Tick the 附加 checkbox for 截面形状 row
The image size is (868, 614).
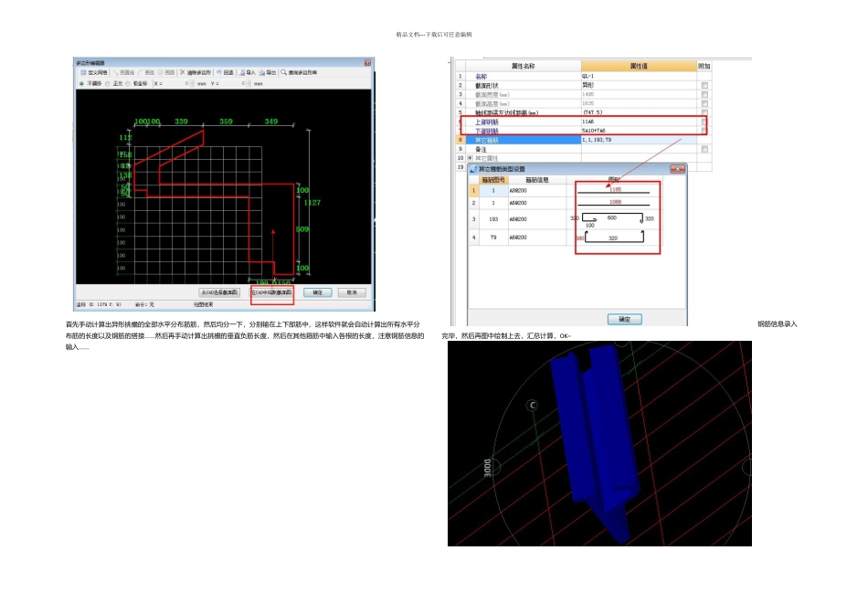click(704, 84)
